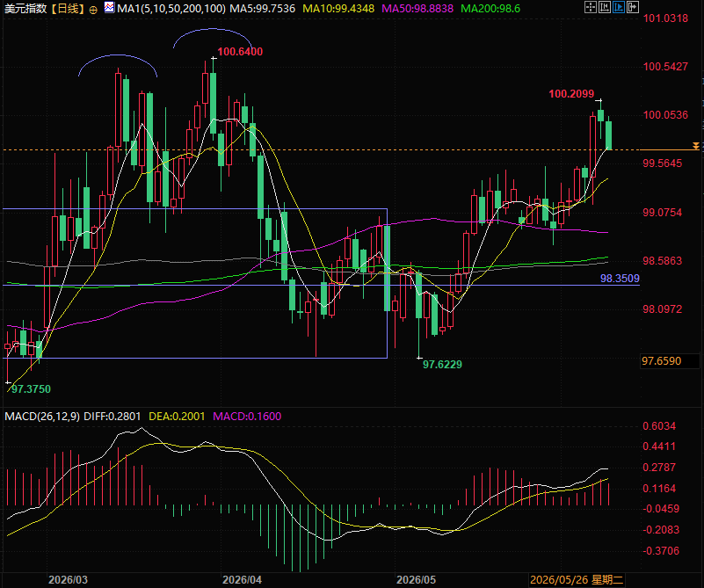This screenshot has width=704, height=588.
Task: Click the 2026/04 date axis label
Action: [x=242, y=580]
